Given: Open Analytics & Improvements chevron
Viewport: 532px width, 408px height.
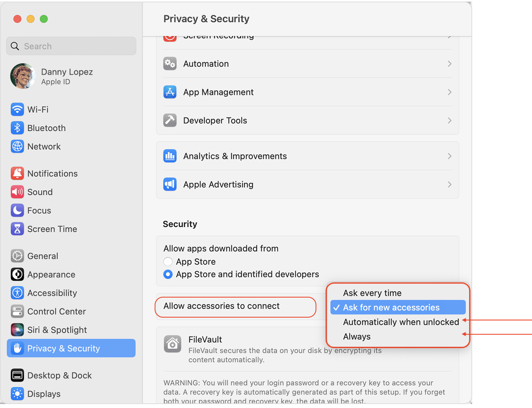Looking at the screenshot, I should tap(449, 156).
